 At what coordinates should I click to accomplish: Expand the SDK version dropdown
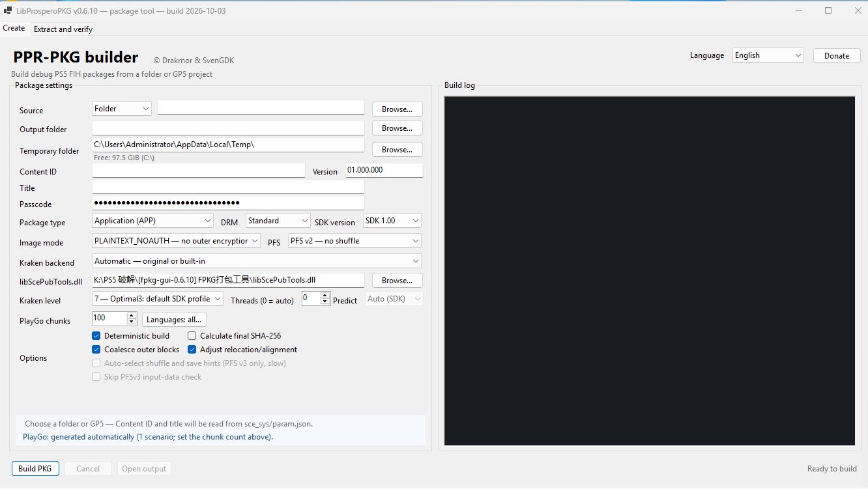[392, 221]
